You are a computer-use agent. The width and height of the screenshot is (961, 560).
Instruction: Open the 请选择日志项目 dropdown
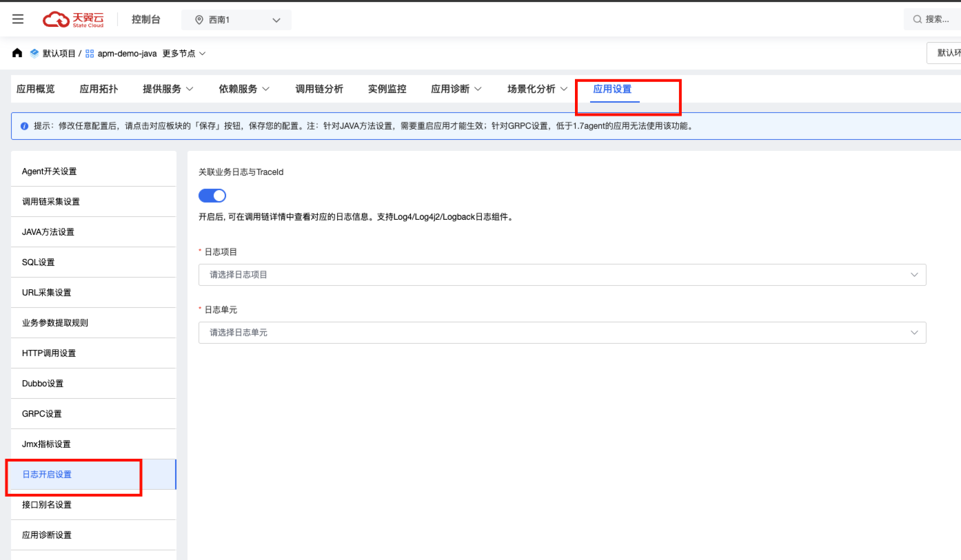(562, 275)
